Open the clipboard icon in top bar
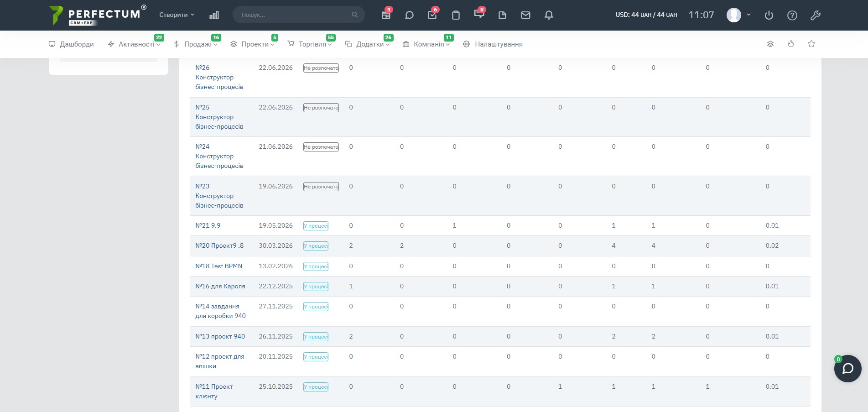Image resolution: width=868 pixels, height=412 pixels. [456, 15]
